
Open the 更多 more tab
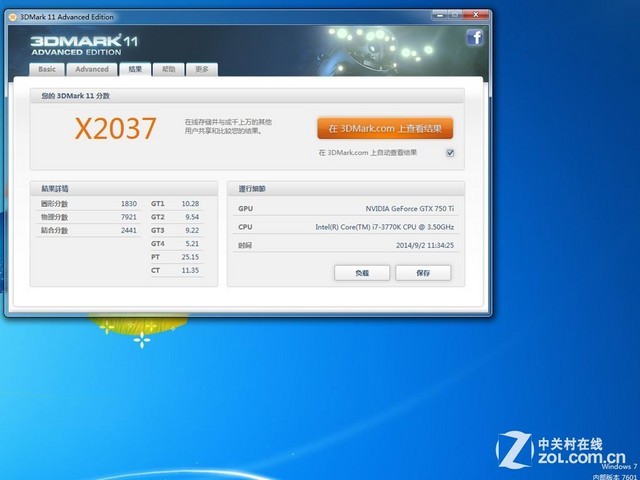click(x=202, y=69)
